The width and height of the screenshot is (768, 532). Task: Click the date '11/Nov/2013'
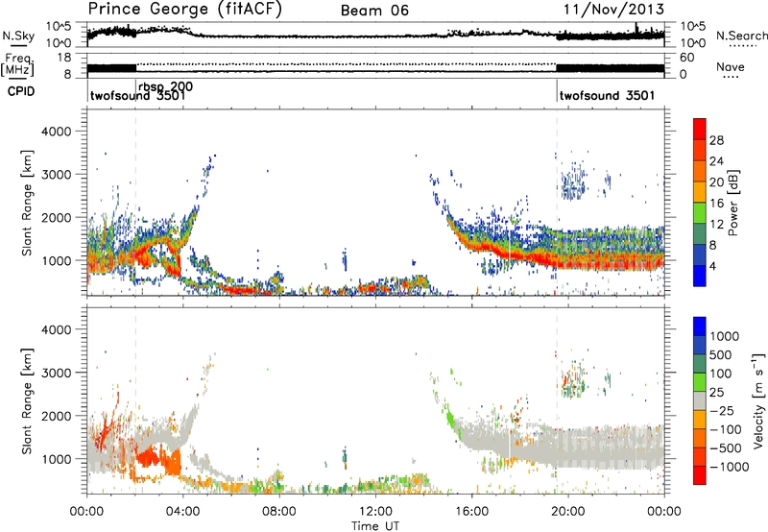[613, 10]
